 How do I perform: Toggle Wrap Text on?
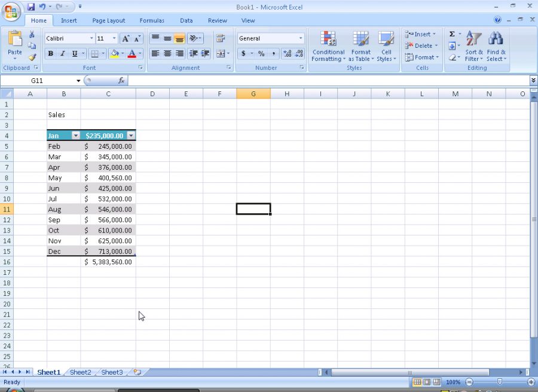click(220, 38)
